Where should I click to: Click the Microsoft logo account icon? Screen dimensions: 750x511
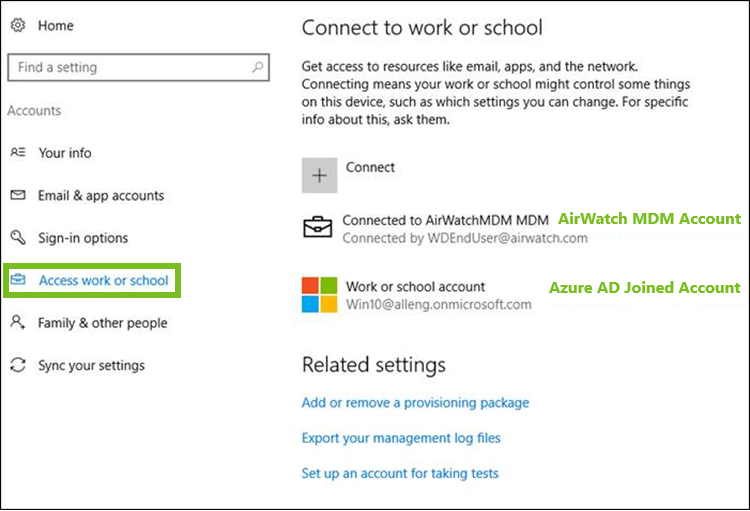(x=319, y=295)
